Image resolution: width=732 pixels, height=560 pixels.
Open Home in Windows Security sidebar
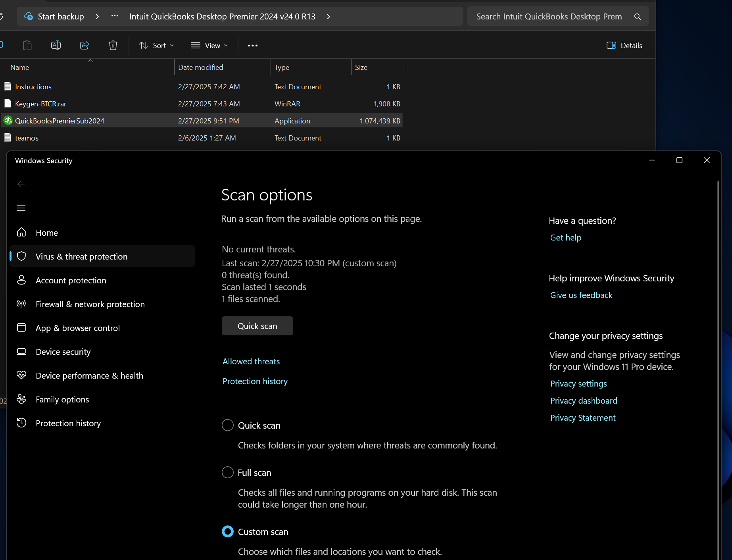102,233
